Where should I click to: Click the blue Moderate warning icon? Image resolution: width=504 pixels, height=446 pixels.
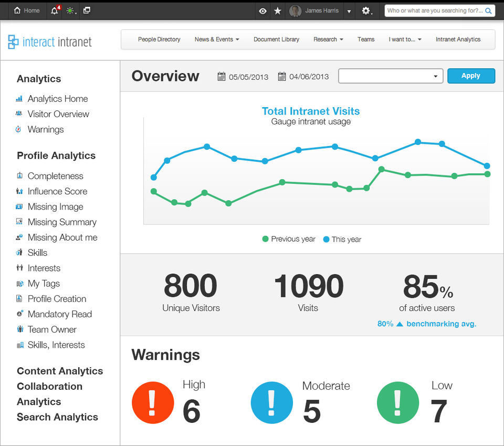coord(272,402)
